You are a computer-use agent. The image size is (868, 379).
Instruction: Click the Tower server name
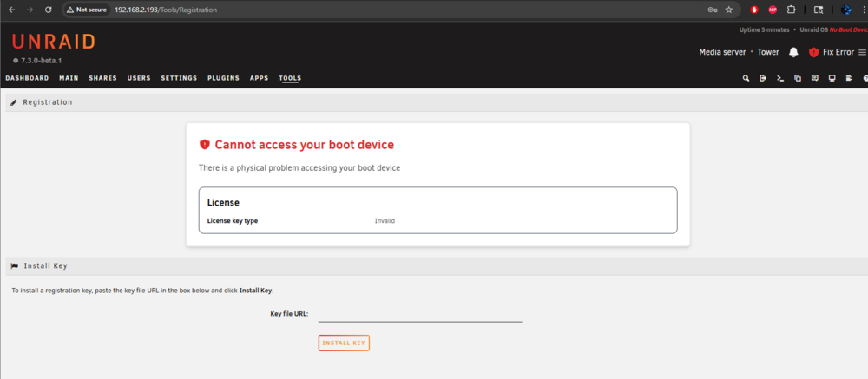(x=768, y=52)
